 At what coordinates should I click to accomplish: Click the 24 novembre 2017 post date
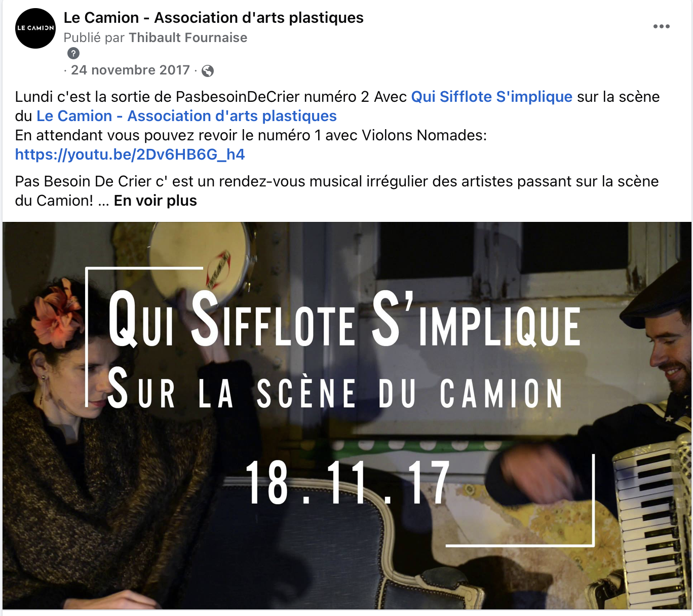130,70
